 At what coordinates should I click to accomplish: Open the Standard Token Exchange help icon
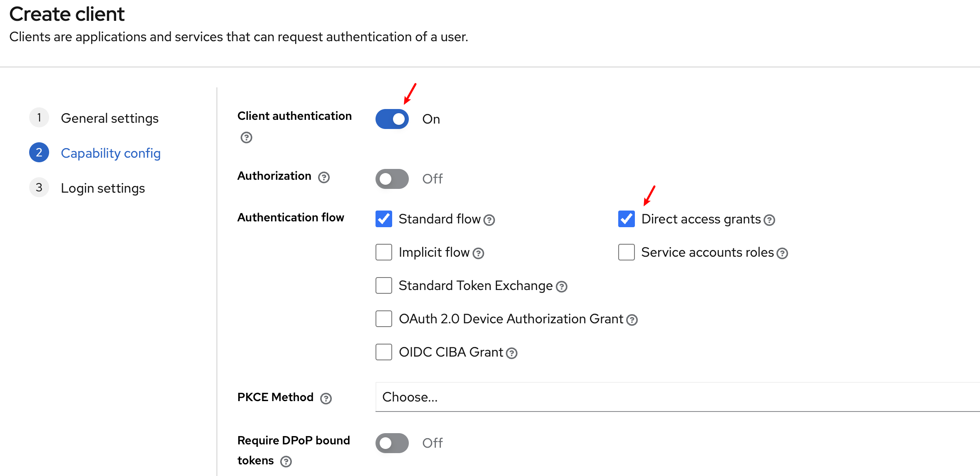(562, 286)
